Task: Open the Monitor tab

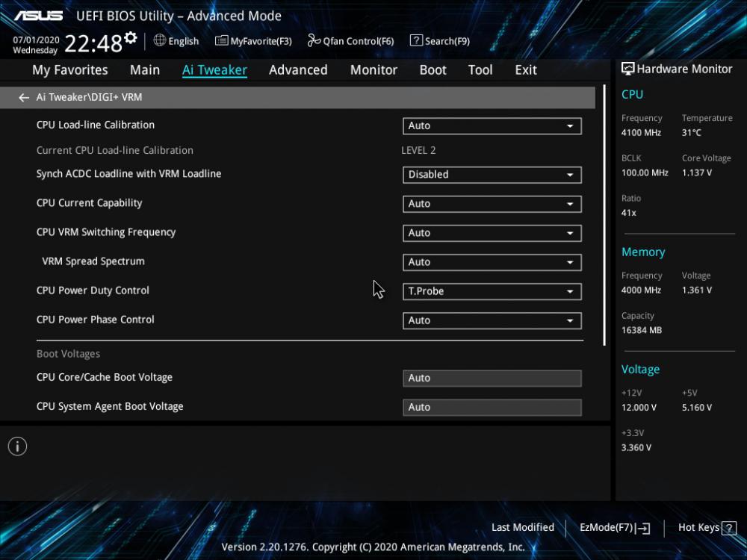Action: pyautogui.click(x=373, y=70)
